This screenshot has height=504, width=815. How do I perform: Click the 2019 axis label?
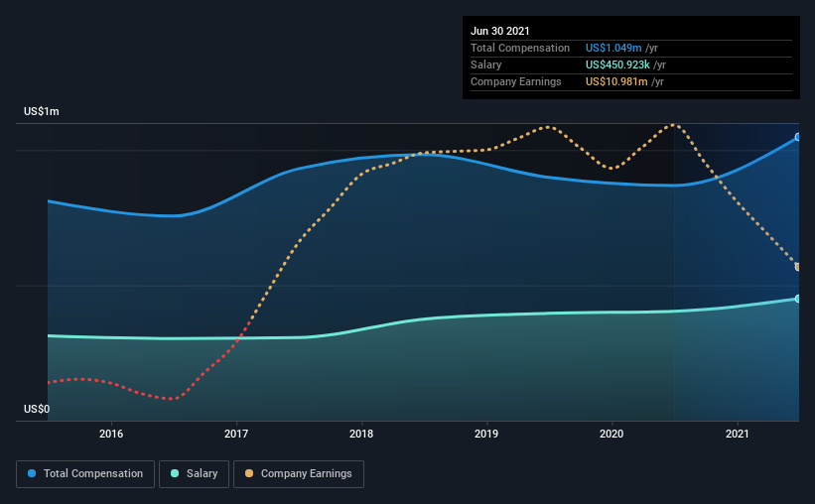pyautogui.click(x=486, y=434)
